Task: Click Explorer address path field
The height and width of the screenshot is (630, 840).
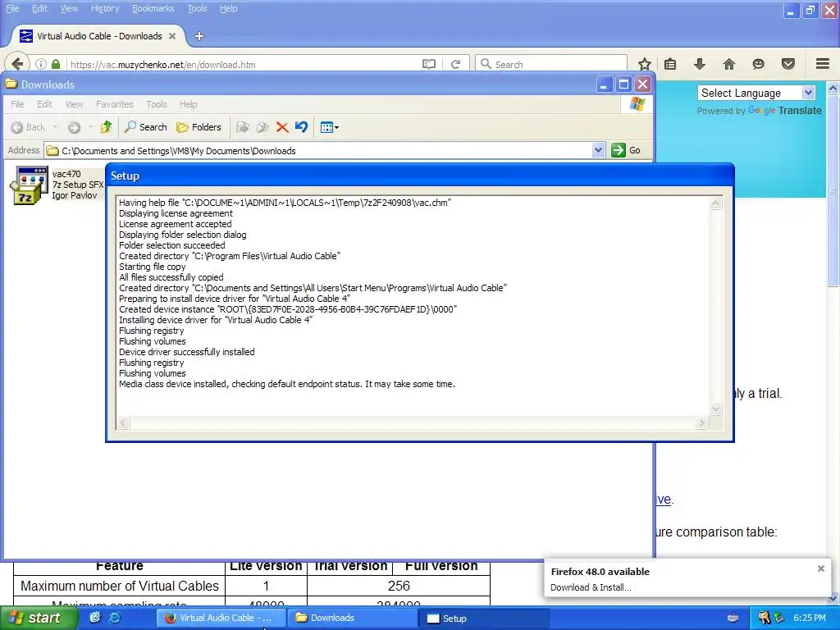Action: point(319,151)
